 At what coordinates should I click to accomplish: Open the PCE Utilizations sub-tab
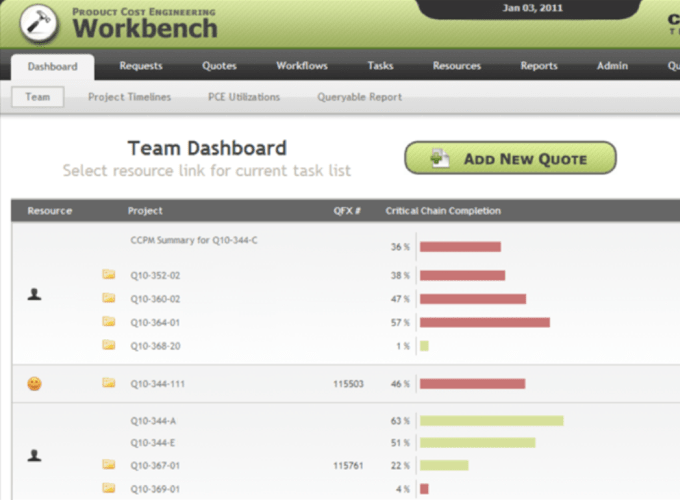click(244, 97)
